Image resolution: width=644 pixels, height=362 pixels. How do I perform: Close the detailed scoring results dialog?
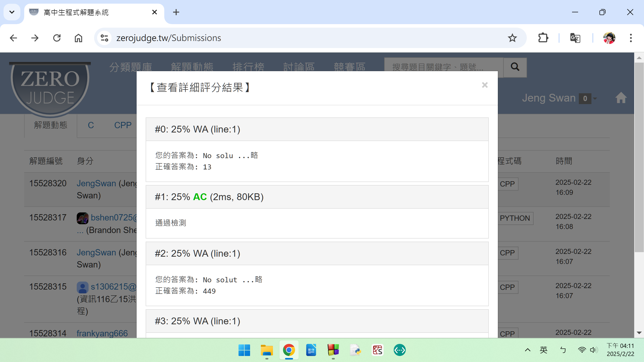485,85
